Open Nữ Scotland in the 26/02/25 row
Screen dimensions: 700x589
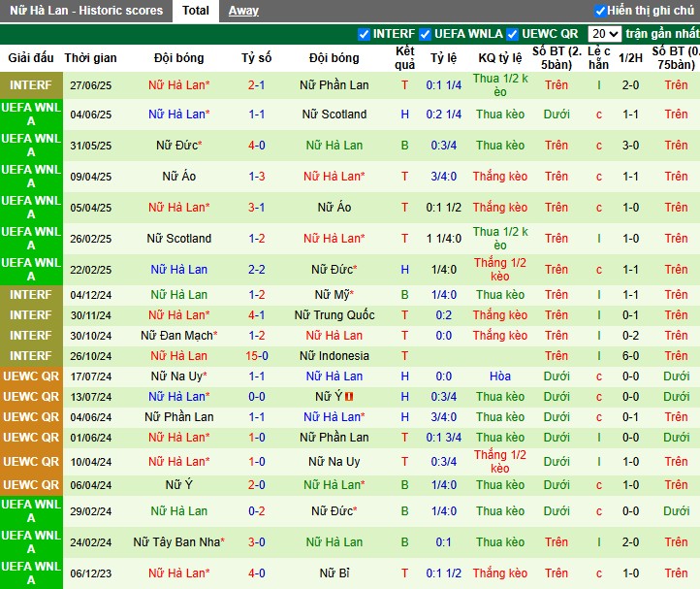[x=179, y=238]
